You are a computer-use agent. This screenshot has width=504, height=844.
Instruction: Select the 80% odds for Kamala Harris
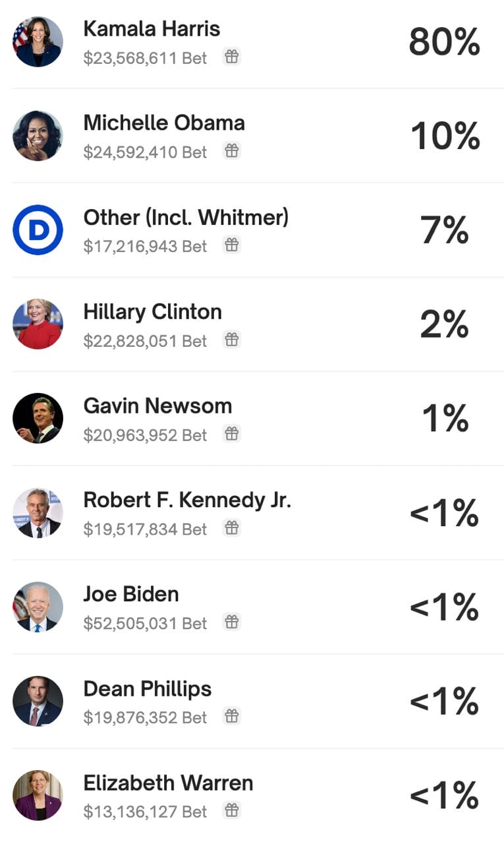[x=445, y=42]
